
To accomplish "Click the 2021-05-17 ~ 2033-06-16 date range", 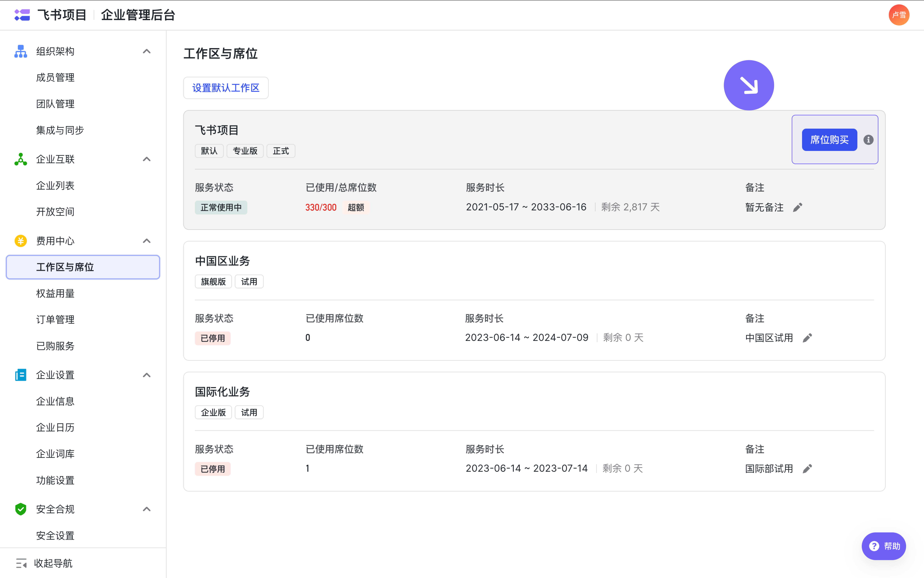I will point(526,207).
